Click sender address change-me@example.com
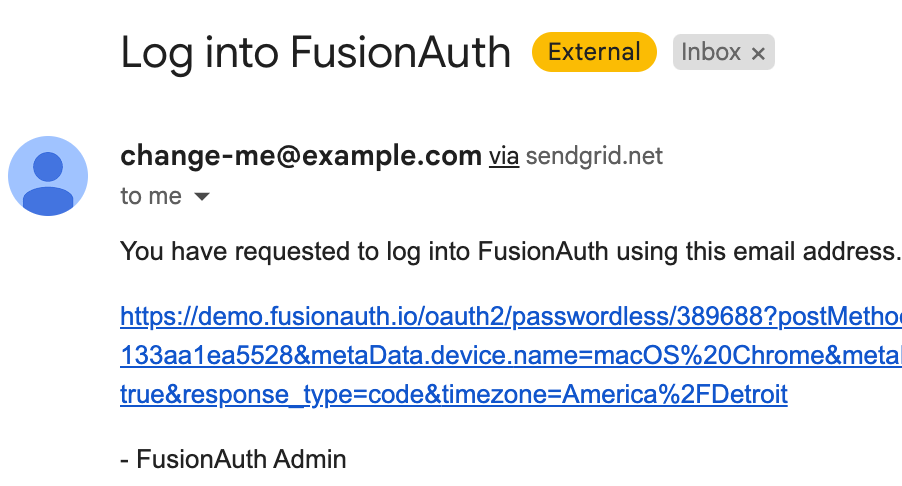 (x=301, y=156)
